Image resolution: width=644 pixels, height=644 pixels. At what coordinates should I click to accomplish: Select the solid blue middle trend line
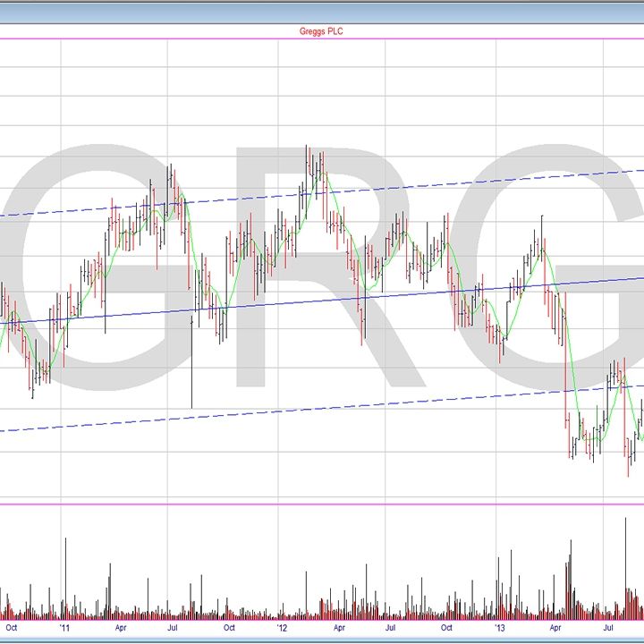(x=268, y=302)
